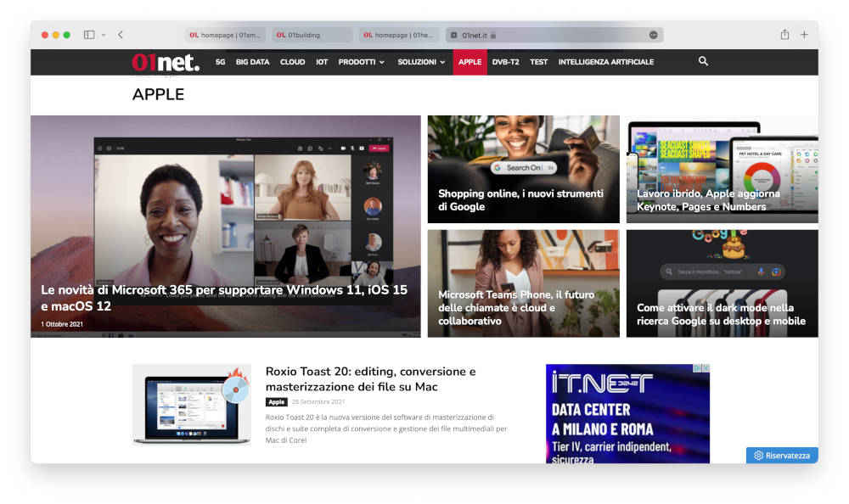This screenshot has width=849, height=504.
Task: Click the Apple category tag under Roxio
Action: pos(276,401)
